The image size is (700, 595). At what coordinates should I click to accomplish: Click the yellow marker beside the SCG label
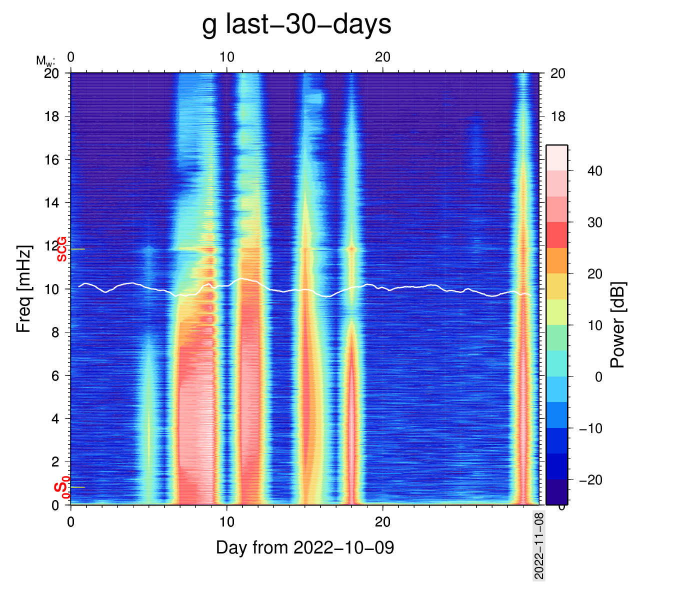77,249
